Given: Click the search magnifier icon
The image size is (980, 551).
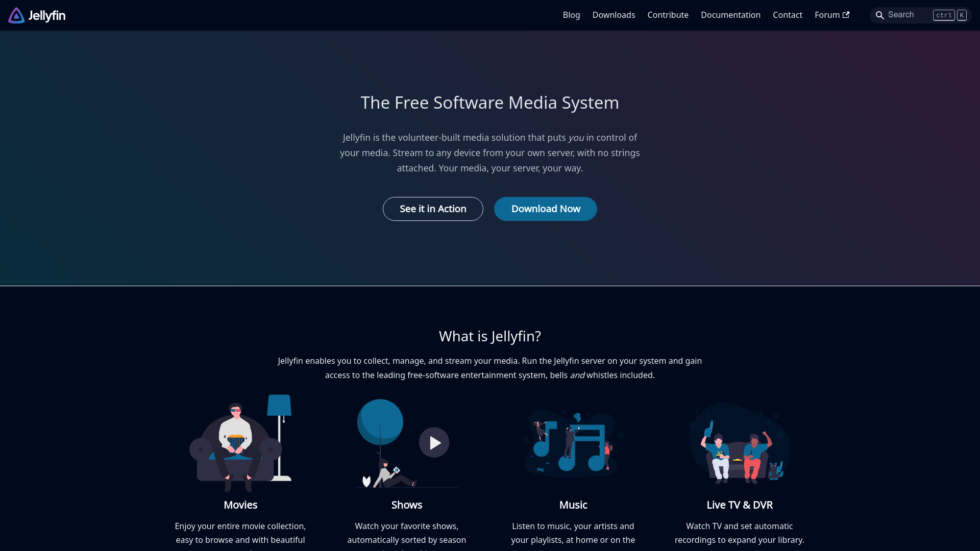Looking at the screenshot, I should click(880, 15).
